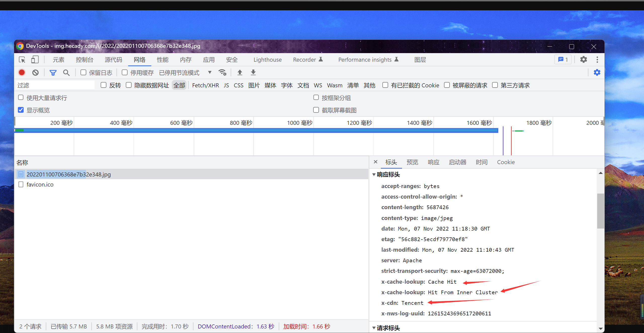Open the 预览 tab in details pane
Viewport: 644px width, 333px height.
point(412,162)
